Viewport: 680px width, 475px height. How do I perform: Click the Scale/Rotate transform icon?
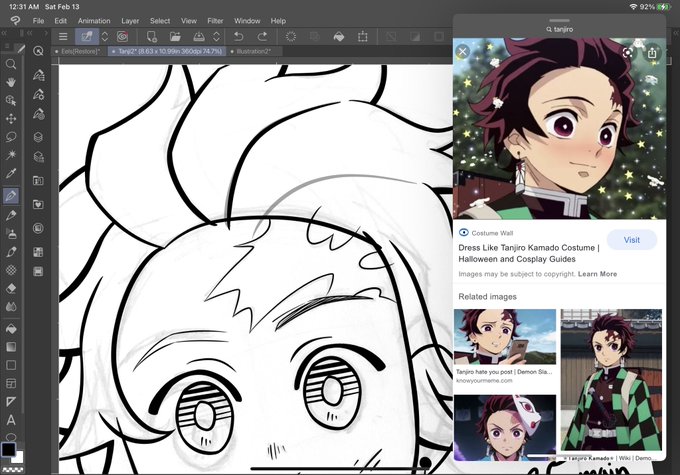363,36
